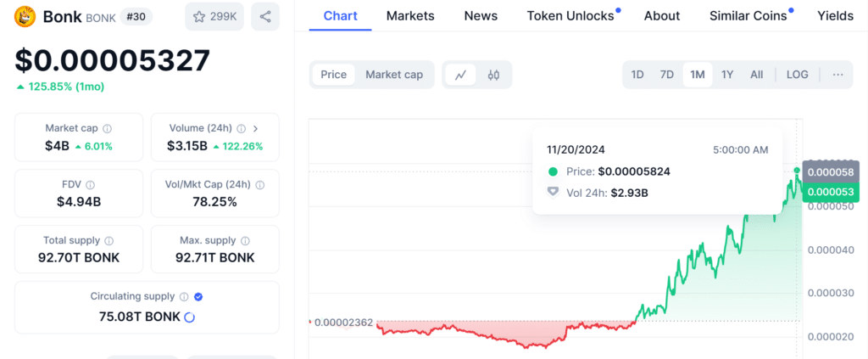Enable LOG scale on chart
The width and height of the screenshot is (868, 359).
pos(797,75)
